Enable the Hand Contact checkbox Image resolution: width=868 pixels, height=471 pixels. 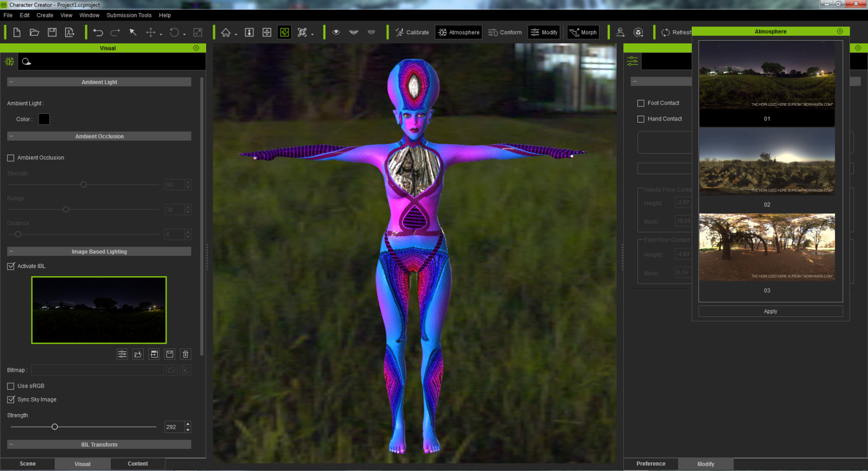[641, 119]
